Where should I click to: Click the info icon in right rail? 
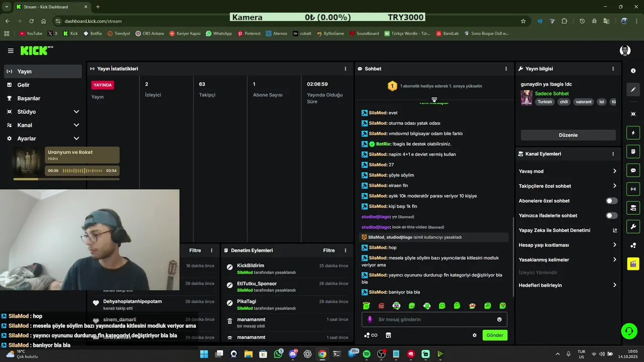pyautogui.click(x=633, y=71)
